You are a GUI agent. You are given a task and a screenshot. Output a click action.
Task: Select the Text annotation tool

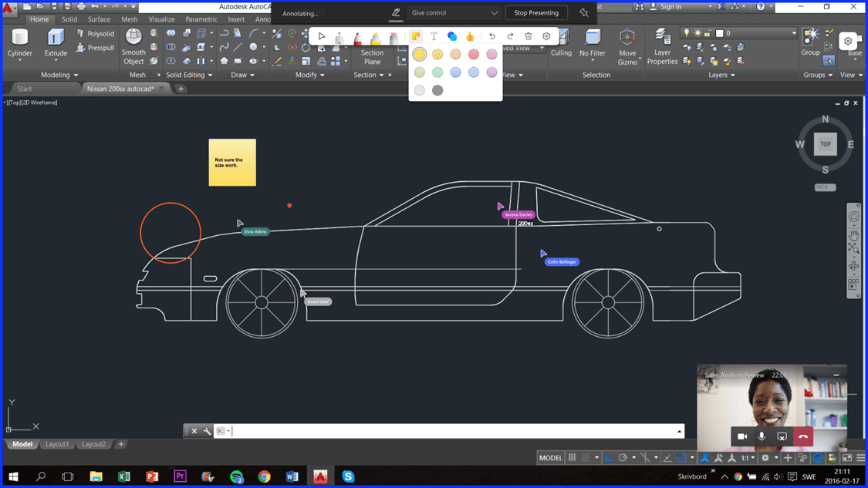434,35
